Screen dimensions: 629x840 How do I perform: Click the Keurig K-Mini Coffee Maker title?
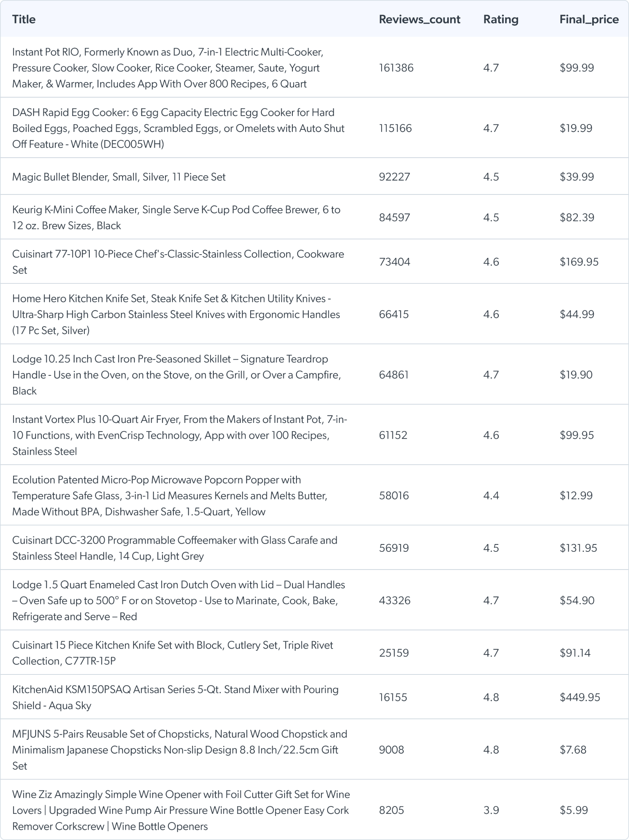[x=176, y=217]
